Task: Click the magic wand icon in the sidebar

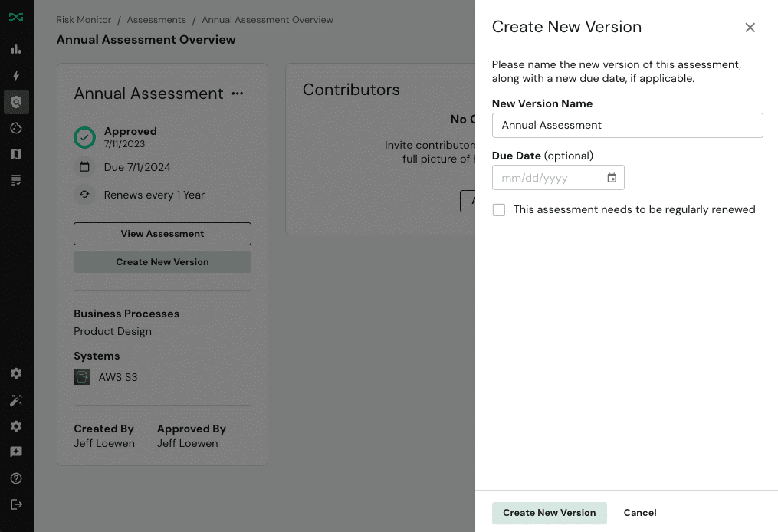Action: tap(16, 400)
